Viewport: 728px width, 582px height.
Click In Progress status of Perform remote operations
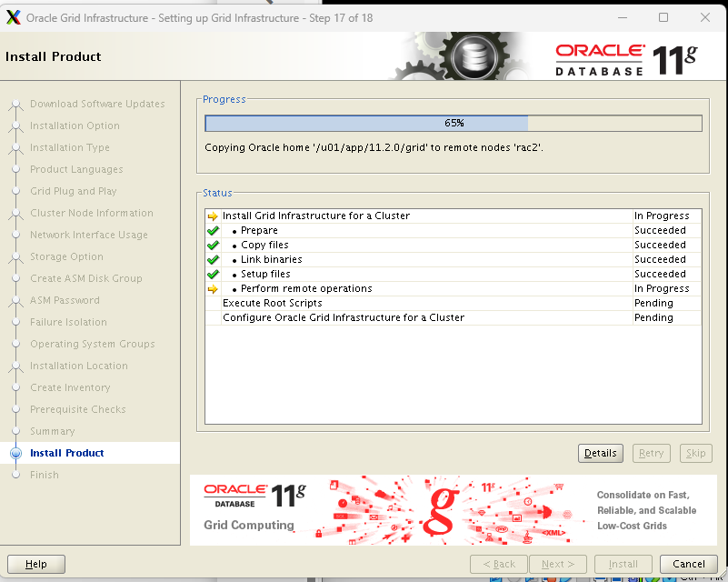(x=662, y=288)
